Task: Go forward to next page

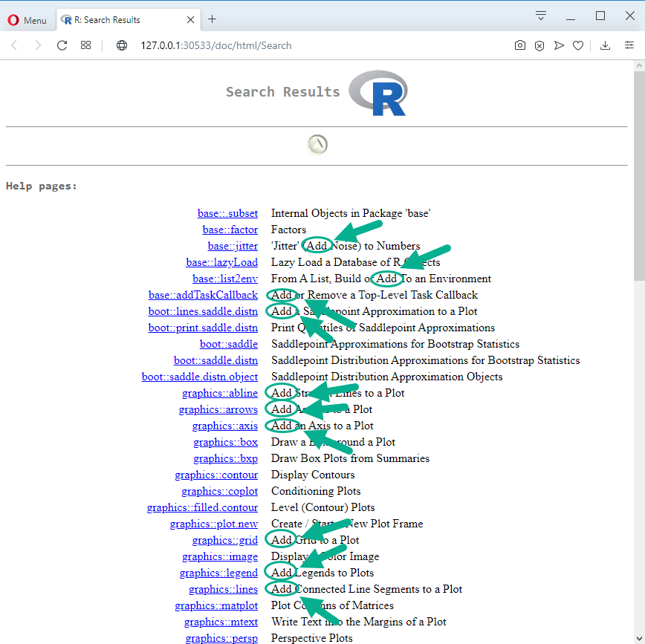Action: [x=38, y=45]
